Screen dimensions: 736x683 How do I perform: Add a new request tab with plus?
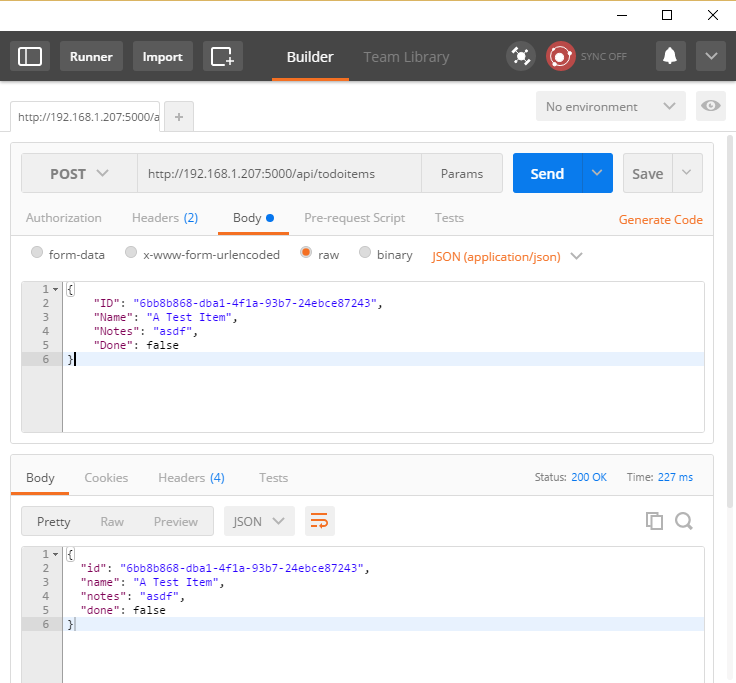(x=179, y=117)
